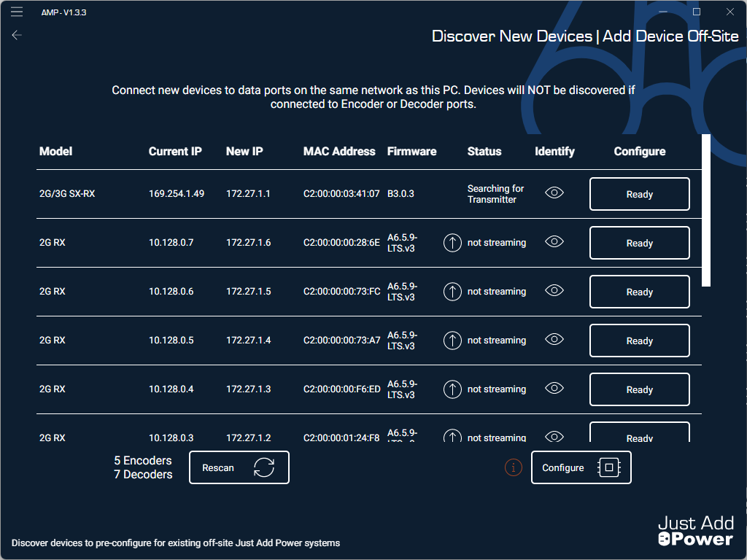Select MAC C2:00:00:03:41:07 cell
Screen dimensions: 747x560
341,194
